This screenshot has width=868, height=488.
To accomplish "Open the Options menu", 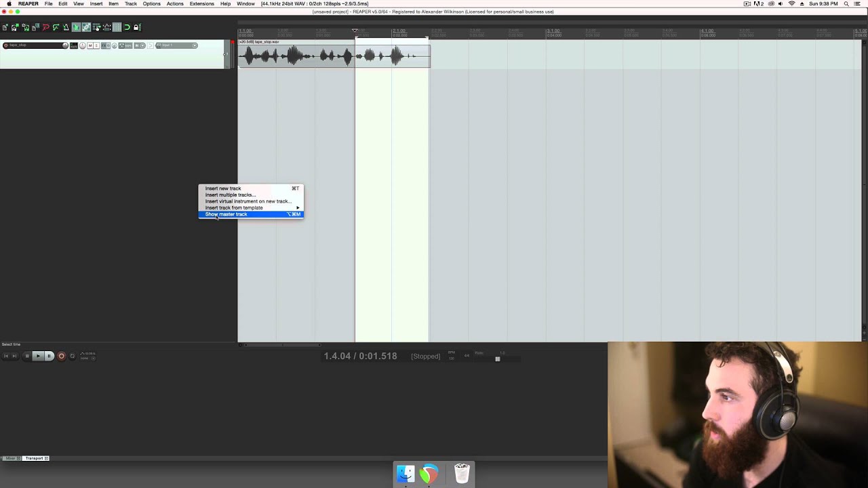I will pos(152,3).
